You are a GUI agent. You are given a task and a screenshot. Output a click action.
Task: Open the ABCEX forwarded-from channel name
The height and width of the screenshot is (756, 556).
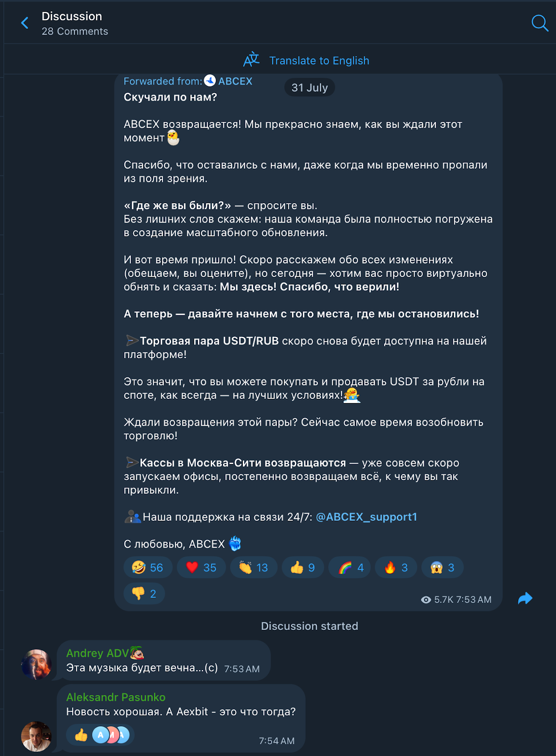tap(235, 81)
